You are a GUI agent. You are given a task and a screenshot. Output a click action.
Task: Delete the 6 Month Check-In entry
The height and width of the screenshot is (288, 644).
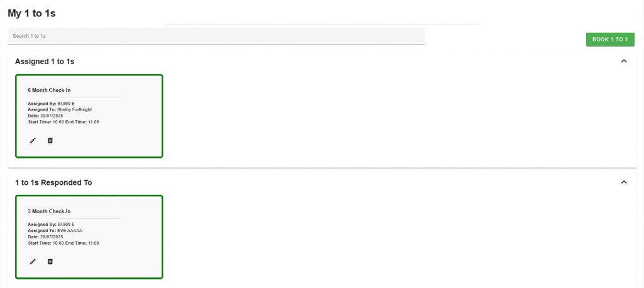point(50,140)
